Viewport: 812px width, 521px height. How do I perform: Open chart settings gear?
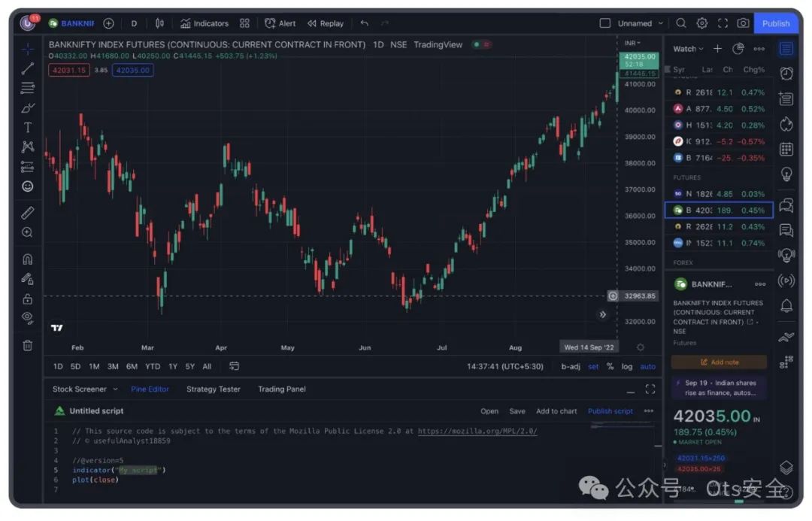coord(701,23)
